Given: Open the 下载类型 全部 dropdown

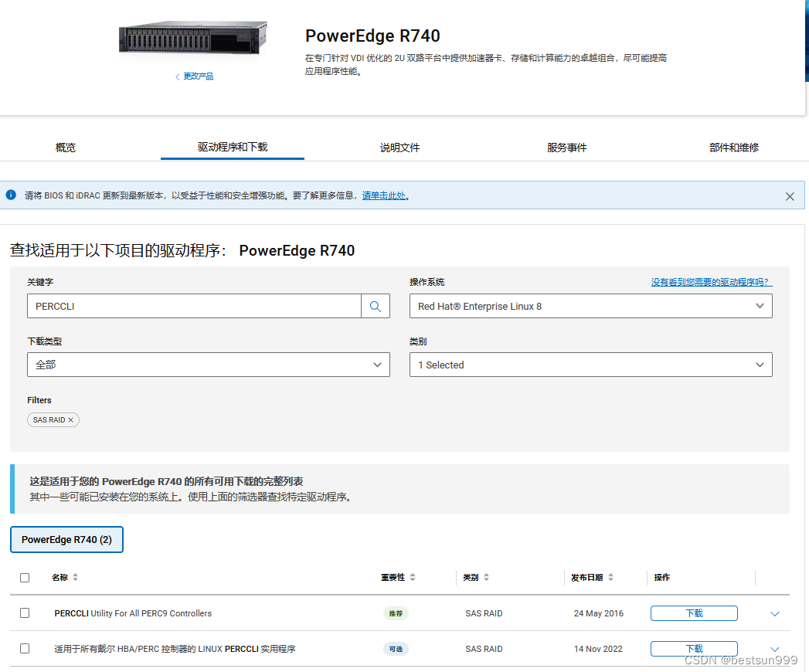Looking at the screenshot, I should [209, 365].
